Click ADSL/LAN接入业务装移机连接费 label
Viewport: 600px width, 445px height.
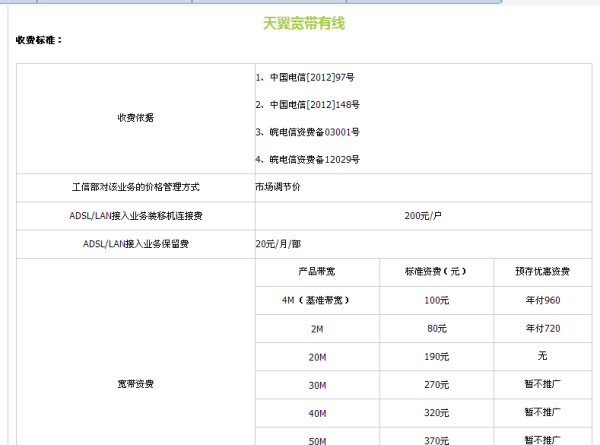[x=135, y=216]
